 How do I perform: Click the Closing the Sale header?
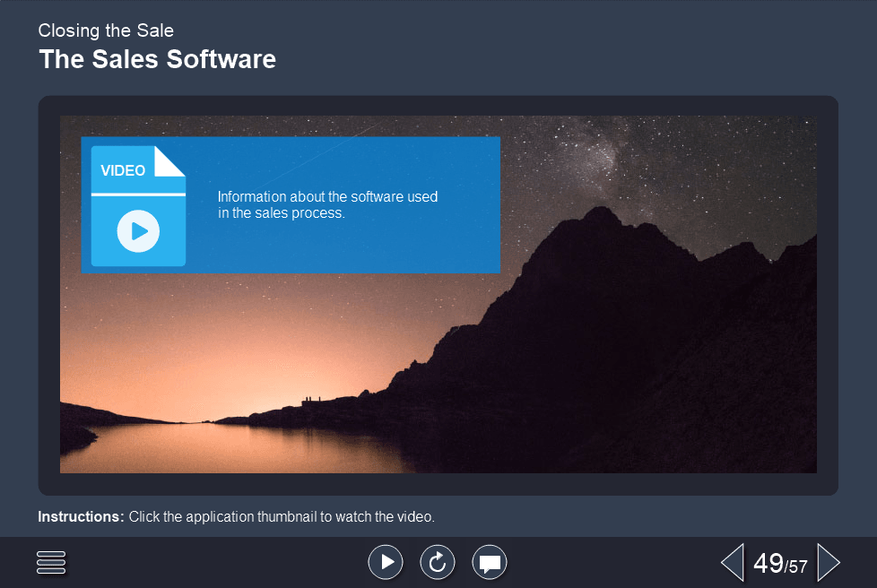pos(105,30)
